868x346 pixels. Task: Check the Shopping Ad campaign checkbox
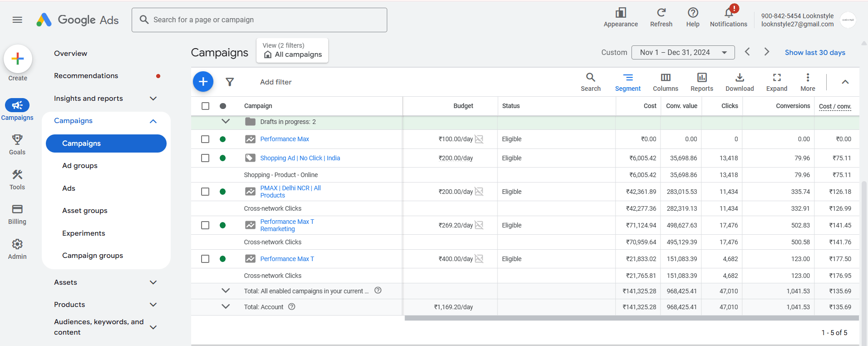205,158
